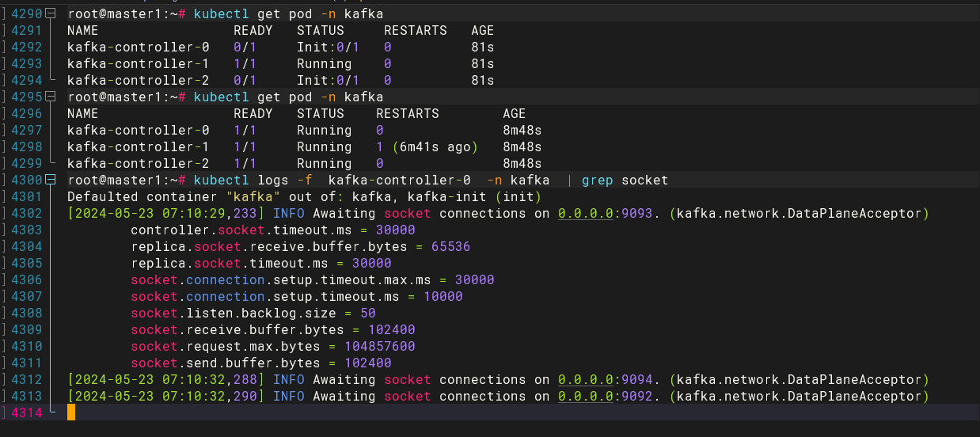Click '(kafka.network.DataPlaneAcceptor)' on line 4313

(800, 396)
